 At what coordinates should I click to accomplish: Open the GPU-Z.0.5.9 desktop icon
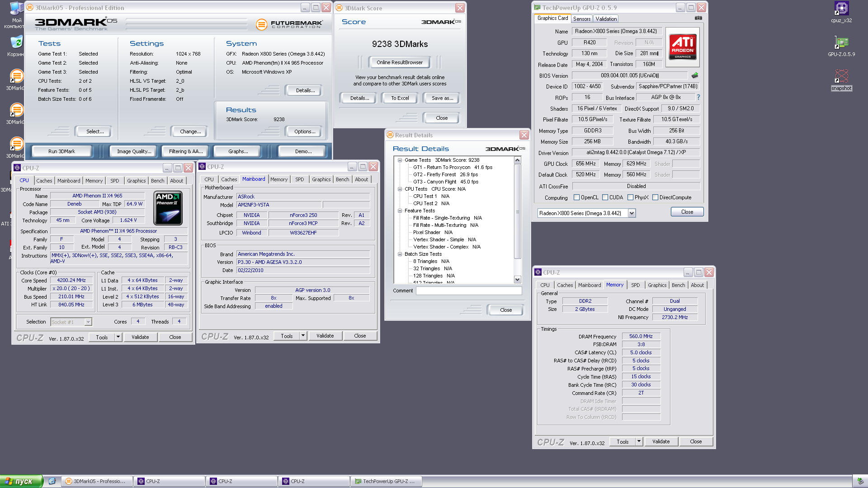(x=841, y=46)
